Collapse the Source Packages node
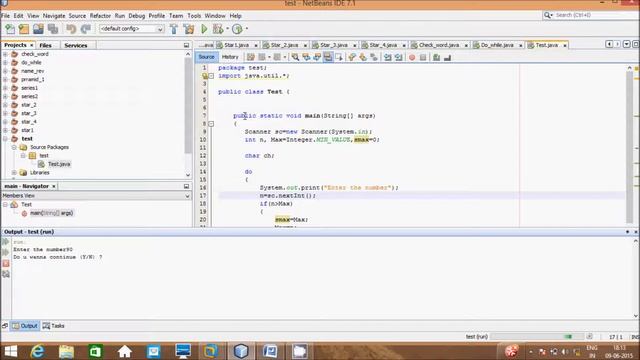This screenshot has width=640, height=360. 14,147
